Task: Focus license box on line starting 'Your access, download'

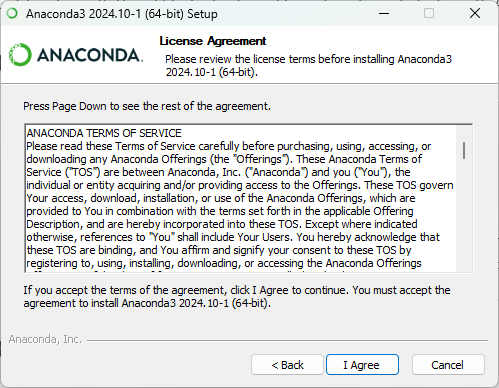Action: point(221,198)
